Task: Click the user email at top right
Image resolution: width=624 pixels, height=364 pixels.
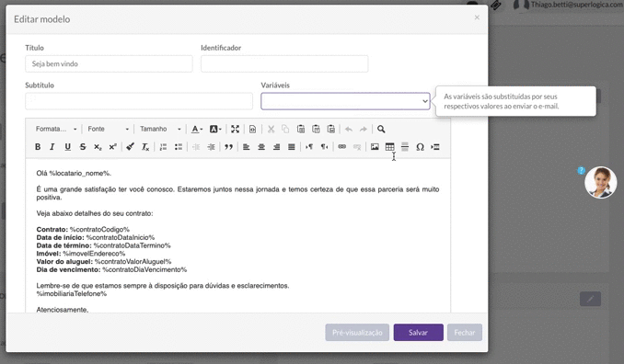Action: click(577, 5)
